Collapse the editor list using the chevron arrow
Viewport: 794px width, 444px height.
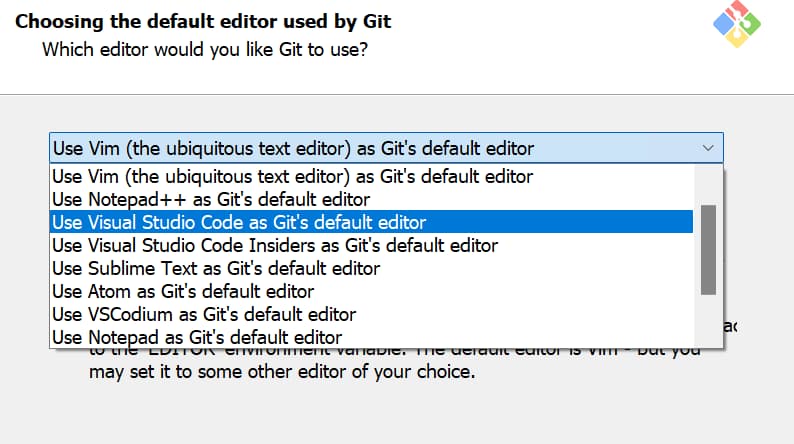coord(708,148)
